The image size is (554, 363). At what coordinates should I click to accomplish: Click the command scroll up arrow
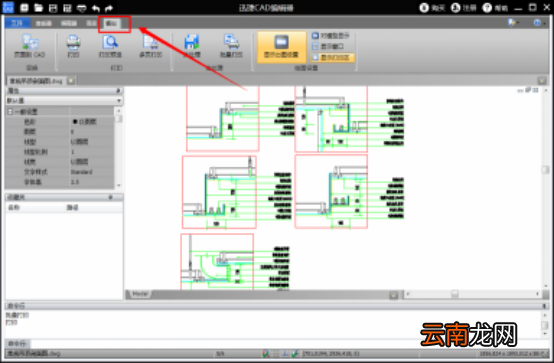pyautogui.click(x=544, y=315)
